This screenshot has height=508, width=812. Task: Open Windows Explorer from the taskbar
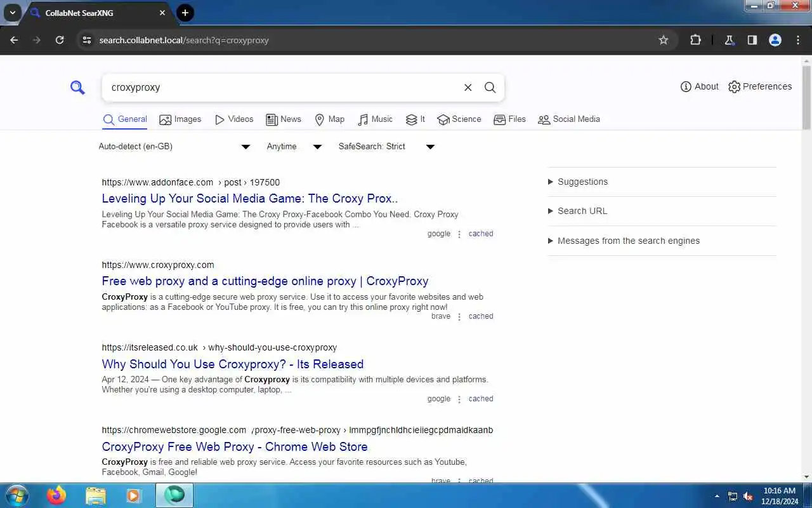pyautogui.click(x=96, y=495)
